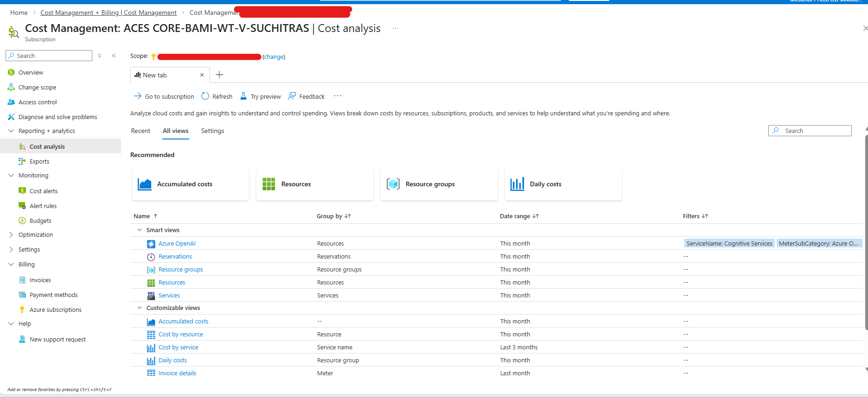The height and width of the screenshot is (398, 868).
Task: Open the Resources recommended card
Action: pos(315,184)
